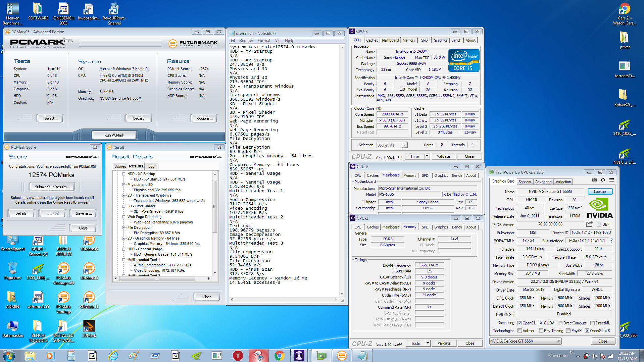The image size is (644, 362).
Task: Click the Bus Interface question mark icon
Action: click(611, 241)
